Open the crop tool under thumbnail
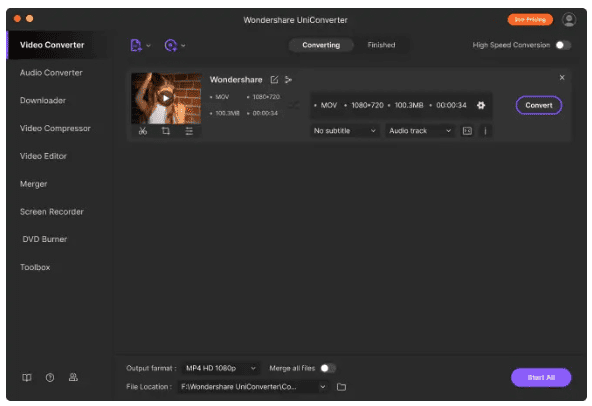Viewport: 592px width, 406px height. (x=166, y=131)
